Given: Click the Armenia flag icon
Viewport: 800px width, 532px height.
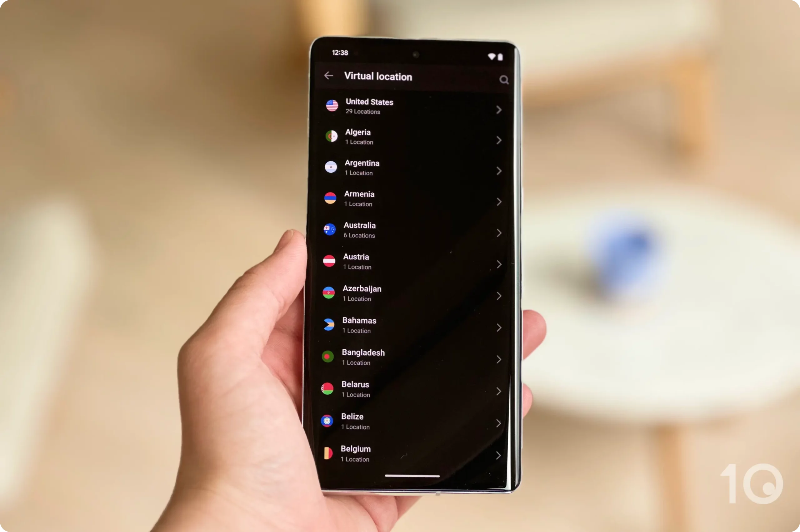Looking at the screenshot, I should point(330,198).
